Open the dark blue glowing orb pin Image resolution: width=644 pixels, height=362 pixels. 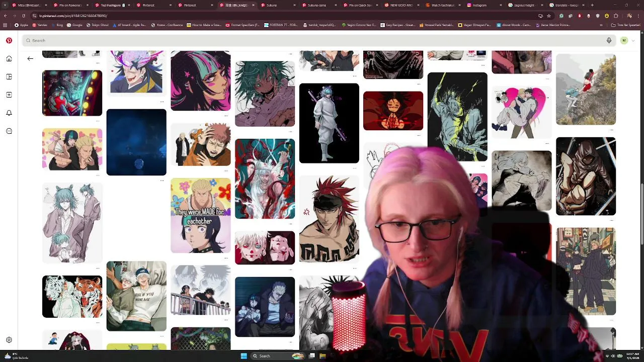pyautogui.click(x=136, y=142)
